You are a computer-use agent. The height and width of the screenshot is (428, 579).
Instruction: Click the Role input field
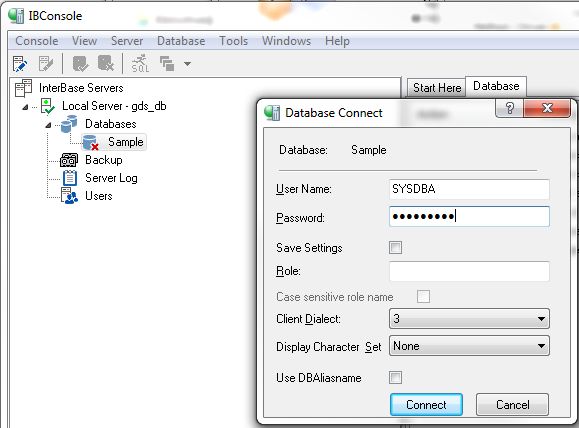(x=469, y=271)
